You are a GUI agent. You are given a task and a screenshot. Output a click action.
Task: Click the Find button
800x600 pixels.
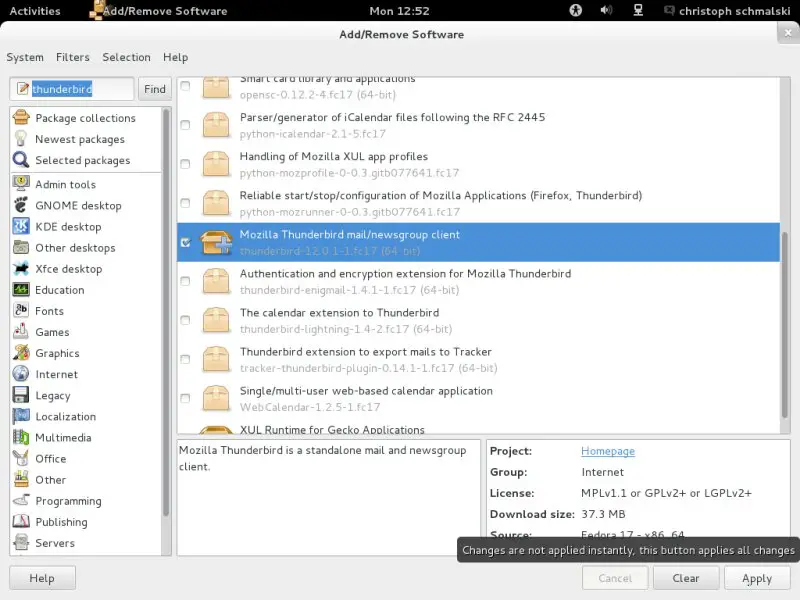point(155,89)
